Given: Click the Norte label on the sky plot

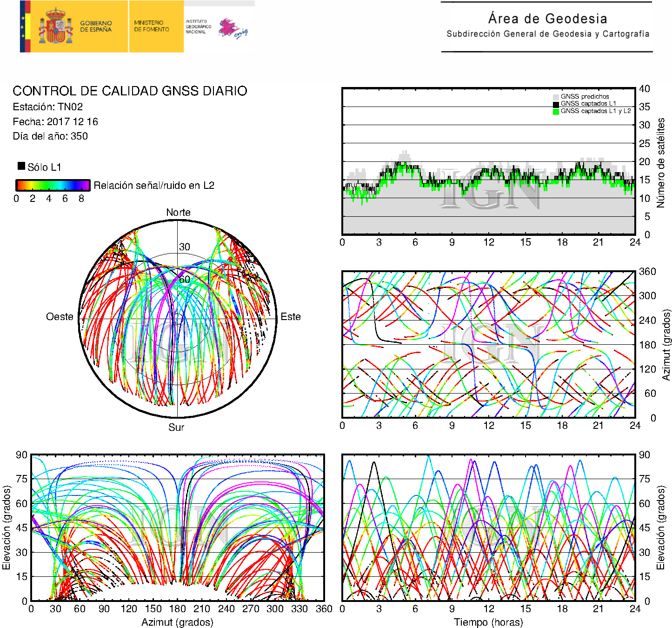Looking at the screenshot, I should point(178,213).
